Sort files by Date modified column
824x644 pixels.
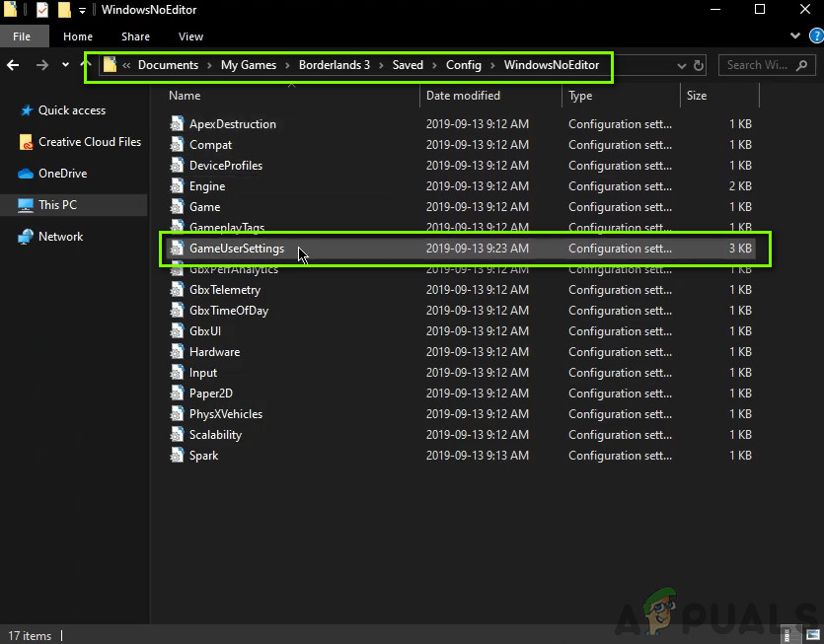tap(463, 96)
